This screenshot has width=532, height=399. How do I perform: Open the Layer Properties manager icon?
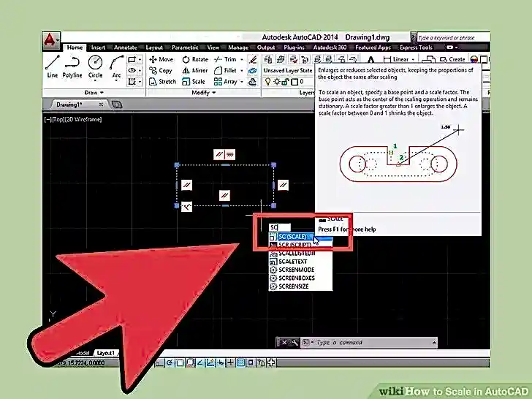click(267, 59)
